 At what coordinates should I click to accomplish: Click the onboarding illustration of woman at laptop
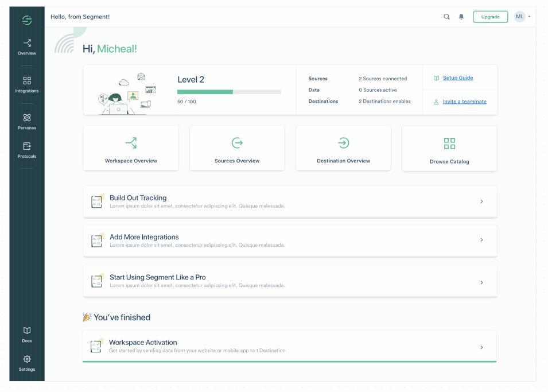[126, 94]
